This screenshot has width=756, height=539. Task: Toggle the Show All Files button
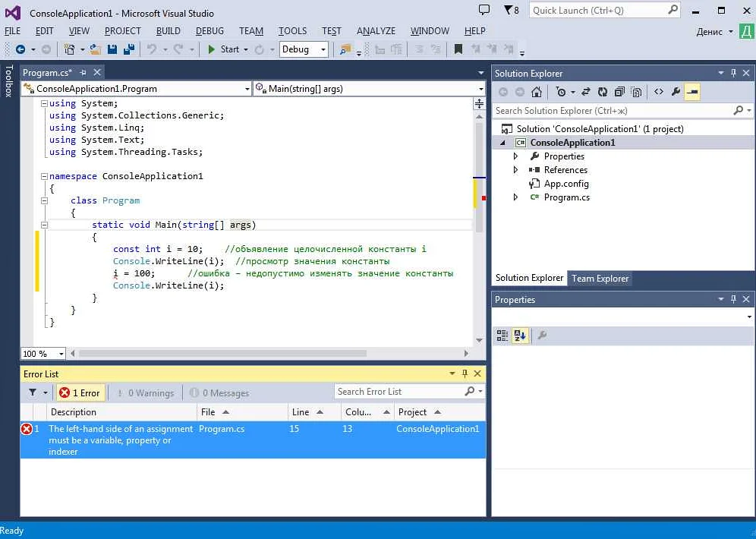click(x=636, y=92)
